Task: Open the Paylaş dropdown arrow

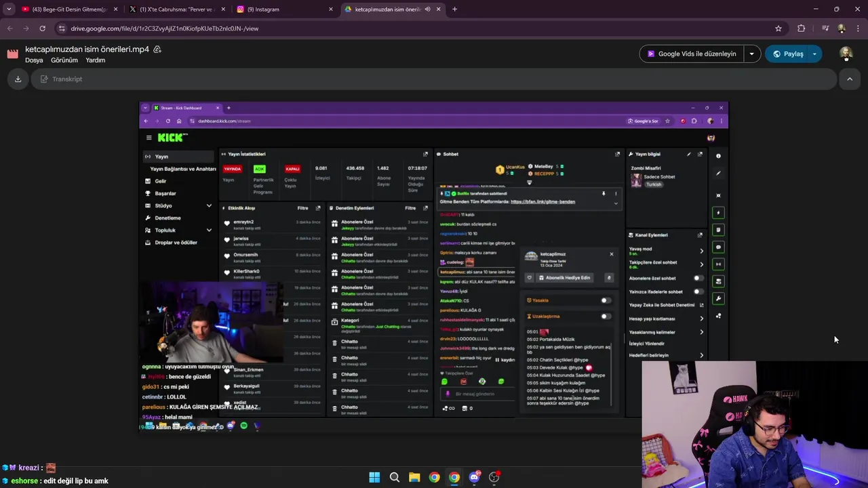Action: coord(814,54)
